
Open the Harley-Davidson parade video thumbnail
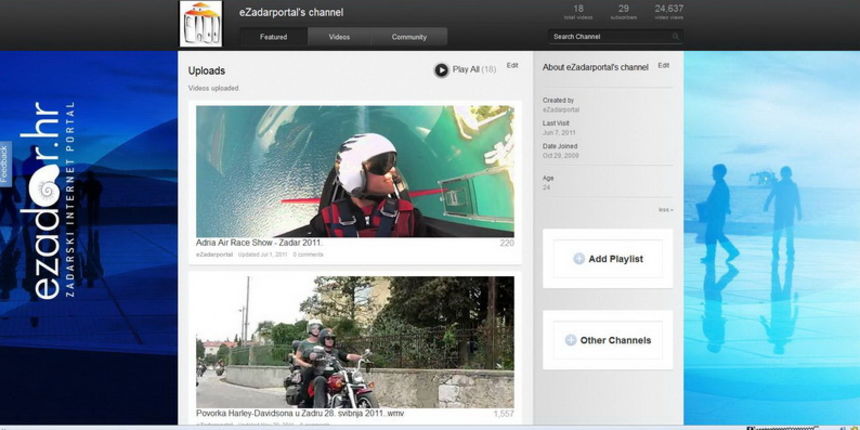click(355, 342)
